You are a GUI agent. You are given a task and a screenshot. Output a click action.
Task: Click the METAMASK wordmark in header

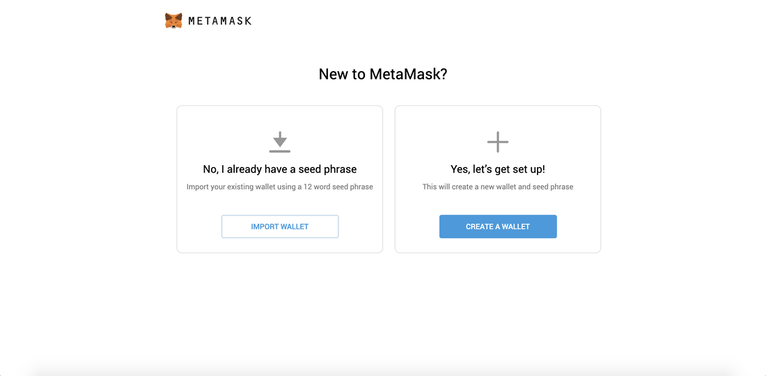click(220, 21)
